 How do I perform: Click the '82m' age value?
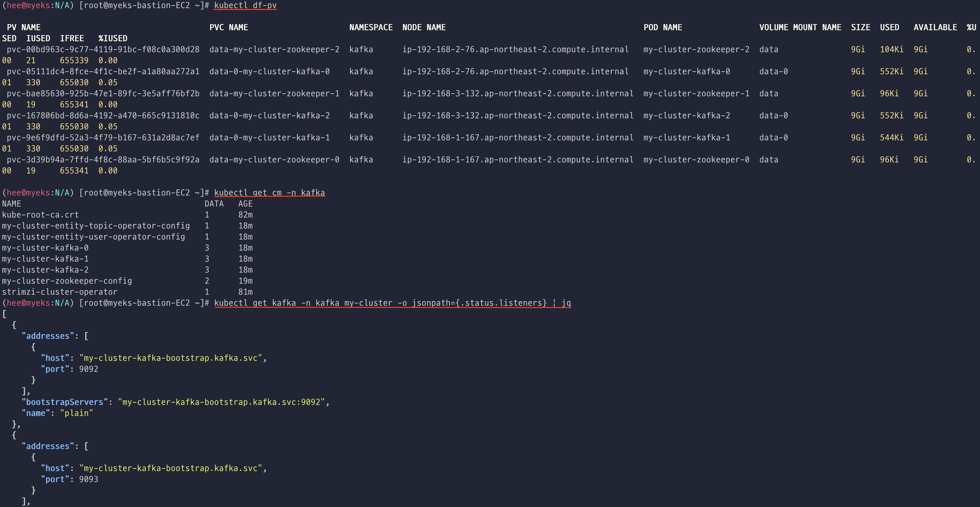(x=245, y=215)
